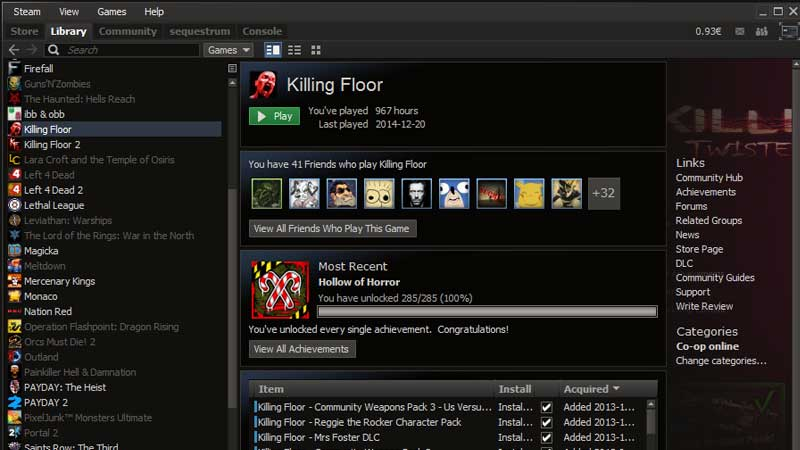Enable Big Picture mode icon
The height and width of the screenshot is (450, 800).
[789, 32]
